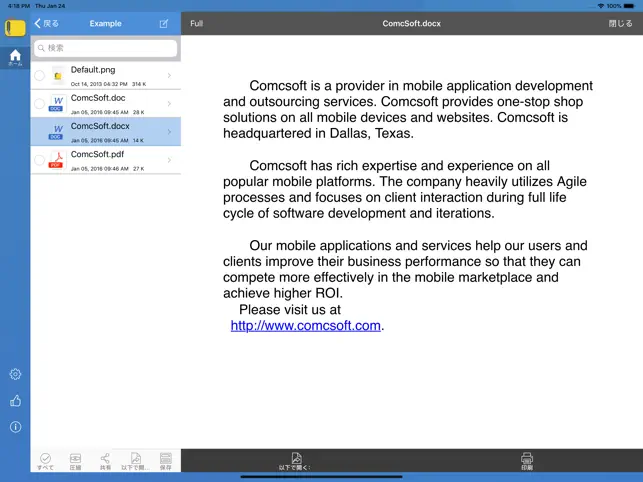Open the info circle icon

coord(15,427)
